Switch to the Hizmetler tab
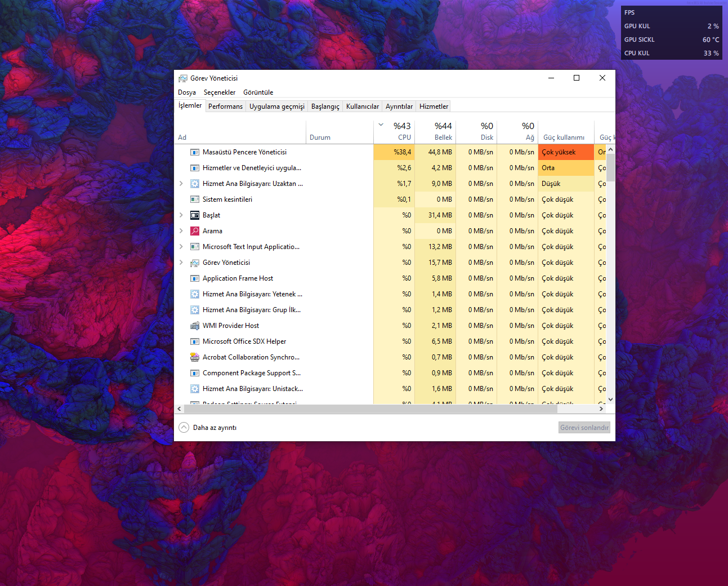The height and width of the screenshot is (586, 728). (434, 106)
